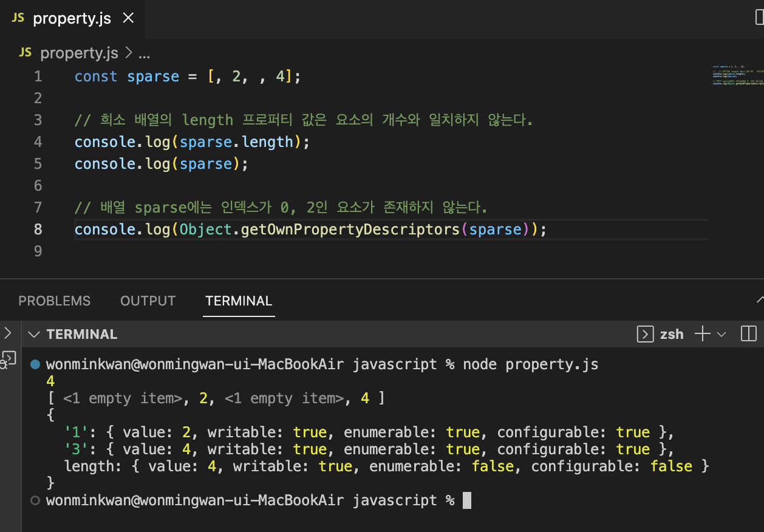Open the PROBLEMS panel tab
764x532 pixels.
click(55, 301)
